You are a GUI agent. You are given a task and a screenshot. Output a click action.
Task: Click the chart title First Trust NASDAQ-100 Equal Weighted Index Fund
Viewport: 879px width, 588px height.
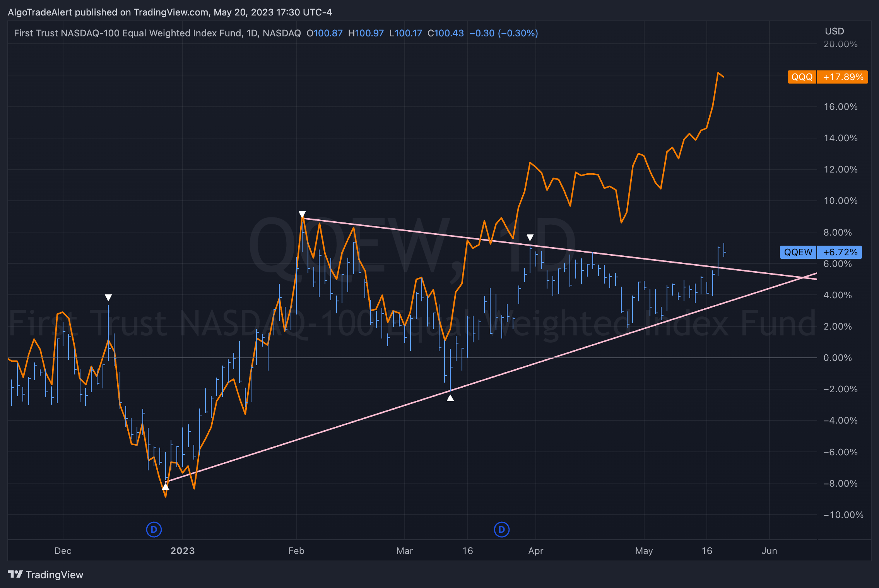[128, 33]
